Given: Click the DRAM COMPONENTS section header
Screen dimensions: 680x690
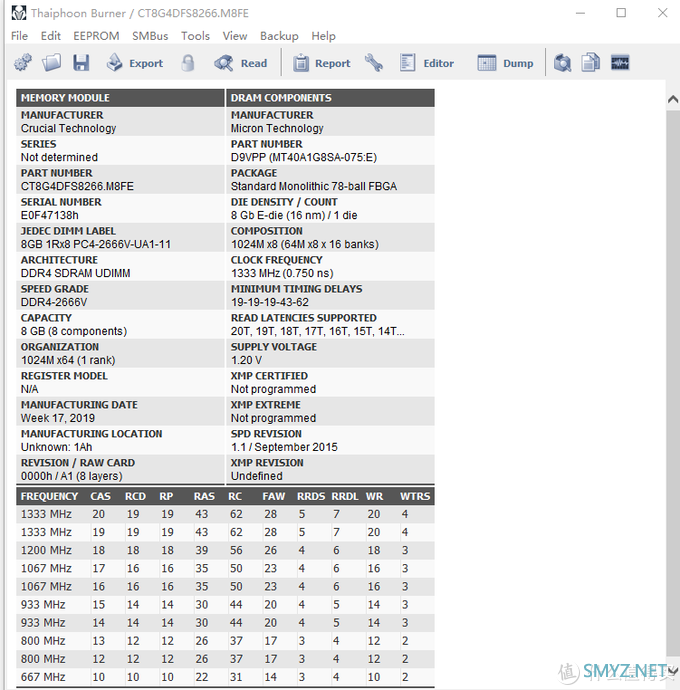Looking at the screenshot, I should [x=330, y=98].
